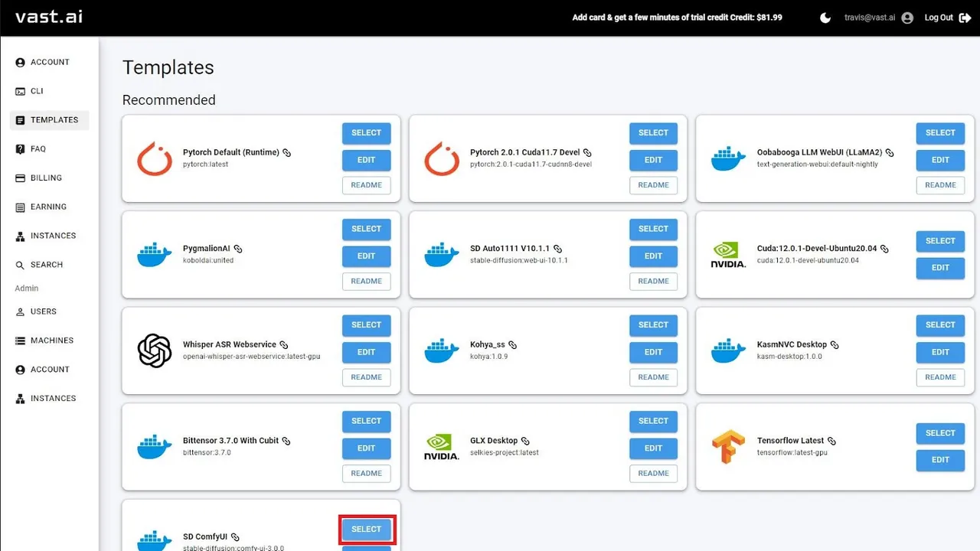Edit the Oobabooga LLM WebUI template
Screen dimensions: 980x551
coord(940,160)
